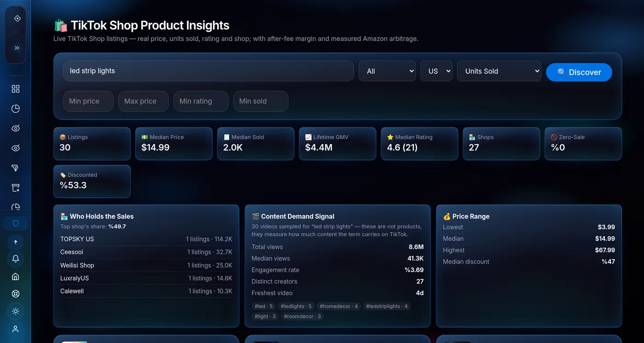644x343 pixels.
Task: Open the archive box with X sidebar icon
Action: tap(16, 188)
